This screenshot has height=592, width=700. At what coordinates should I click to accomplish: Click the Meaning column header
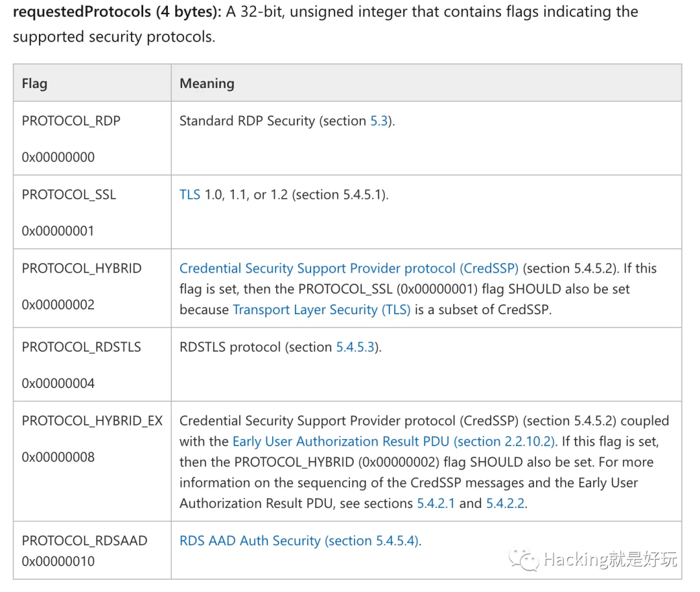[207, 84]
